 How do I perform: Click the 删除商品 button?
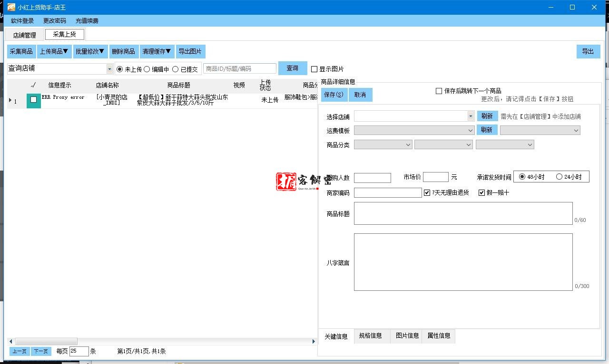pos(124,51)
